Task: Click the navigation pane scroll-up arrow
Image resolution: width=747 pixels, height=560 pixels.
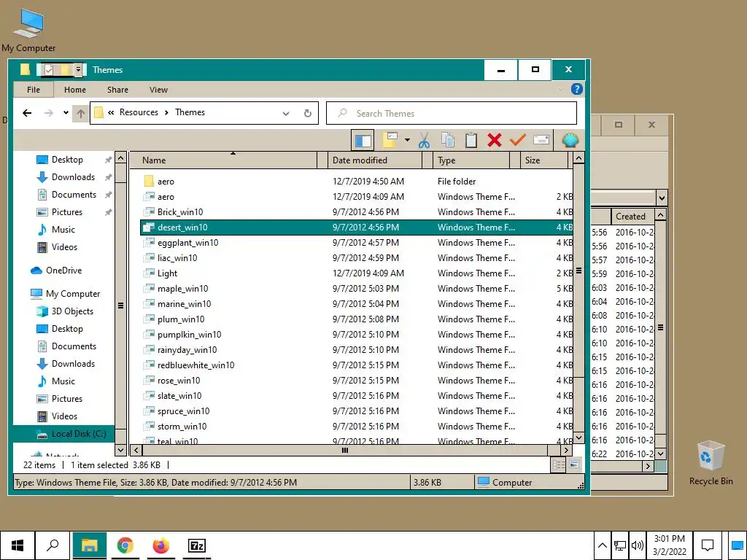Action: [120, 158]
